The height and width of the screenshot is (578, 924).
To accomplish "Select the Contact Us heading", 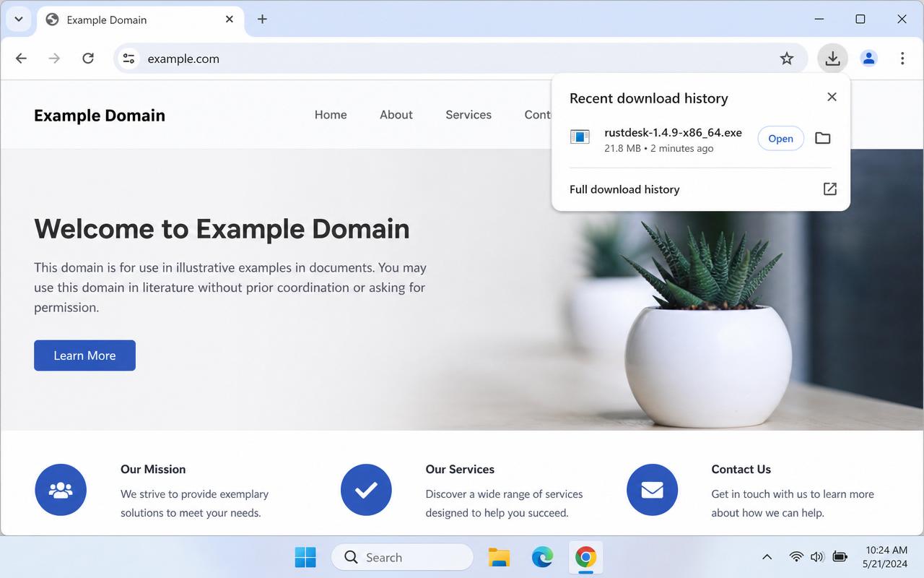I will pos(741,470).
